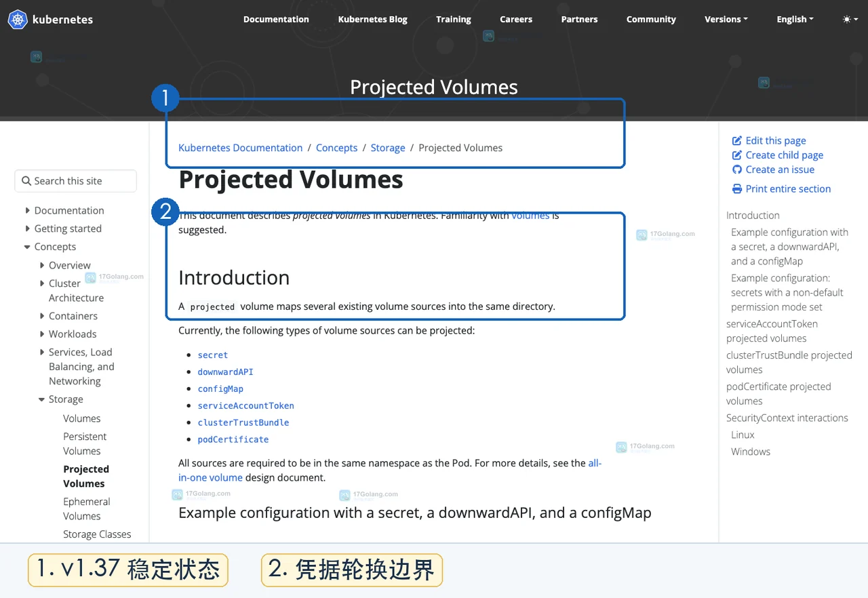This screenshot has height=598, width=868.
Task: Click the Storage breadcrumb link
Action: (x=388, y=148)
